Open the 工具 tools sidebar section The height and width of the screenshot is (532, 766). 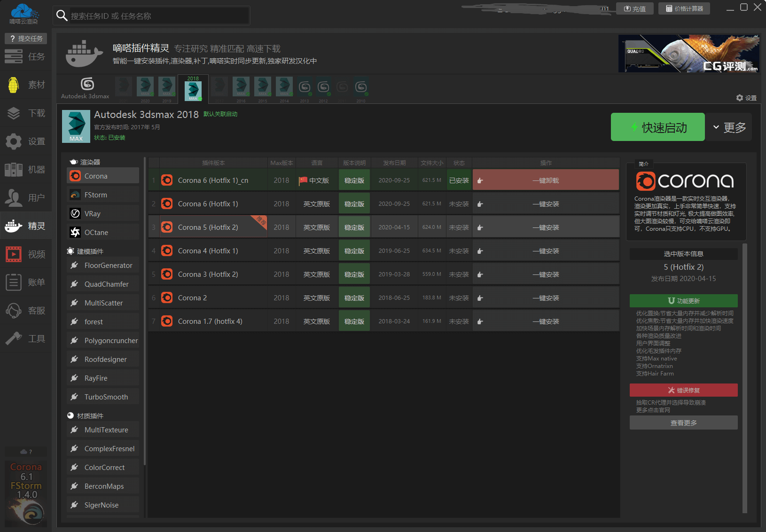pos(25,339)
